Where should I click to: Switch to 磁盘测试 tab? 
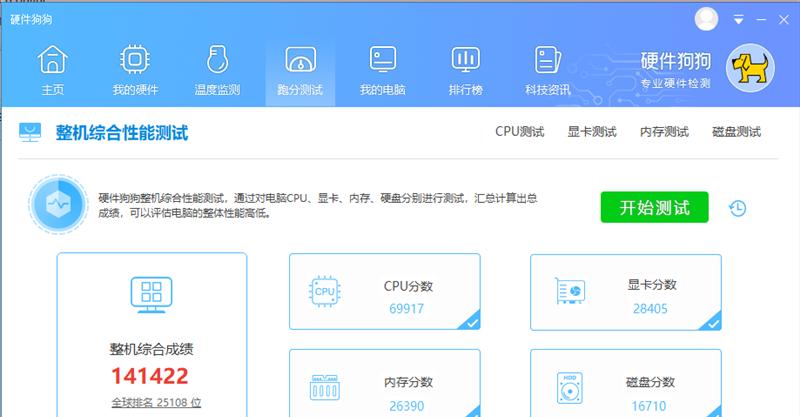[736, 132]
